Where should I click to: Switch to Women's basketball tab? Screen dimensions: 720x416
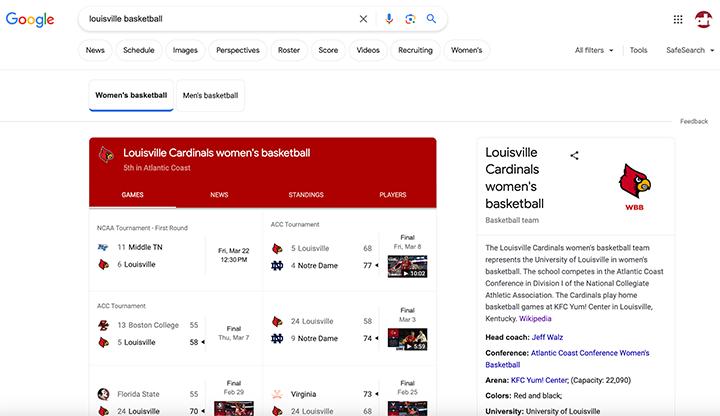[x=131, y=96]
